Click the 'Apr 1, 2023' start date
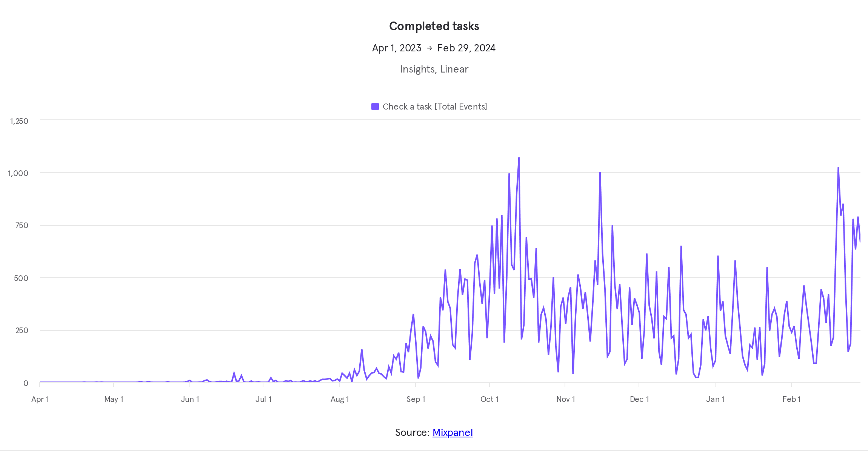Viewport: 868px width, 451px height. [x=397, y=48]
